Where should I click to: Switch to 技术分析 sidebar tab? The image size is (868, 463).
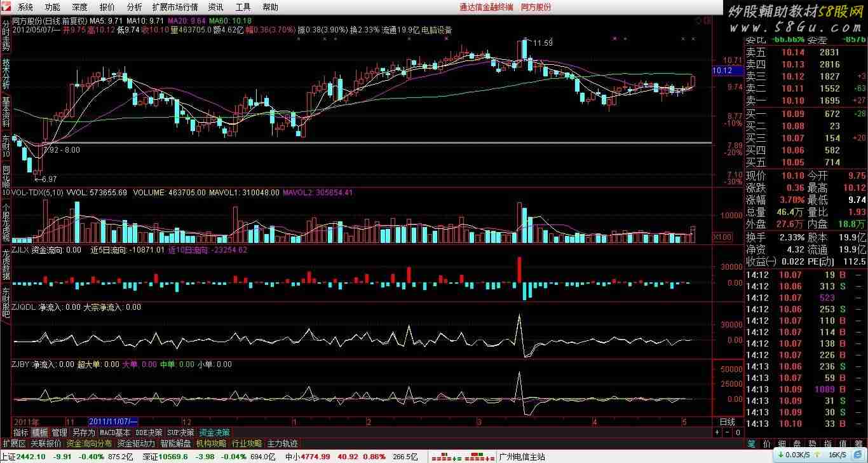click(x=6, y=74)
